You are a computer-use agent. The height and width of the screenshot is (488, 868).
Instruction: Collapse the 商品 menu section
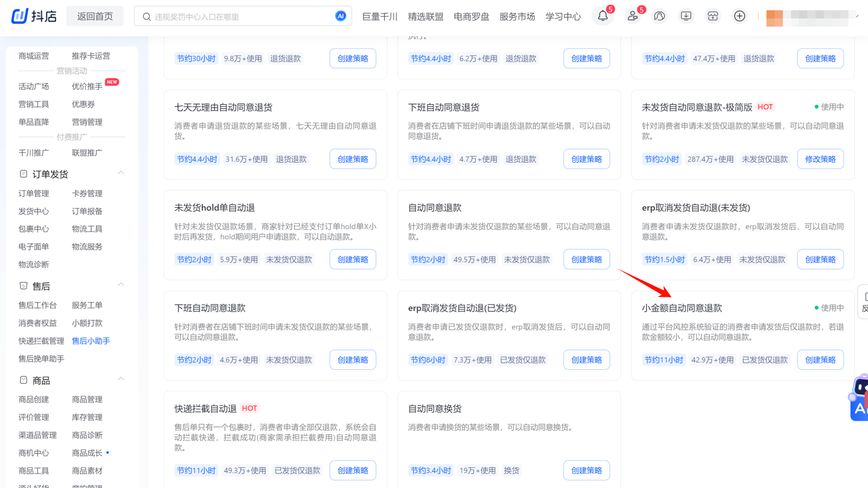pos(121,379)
